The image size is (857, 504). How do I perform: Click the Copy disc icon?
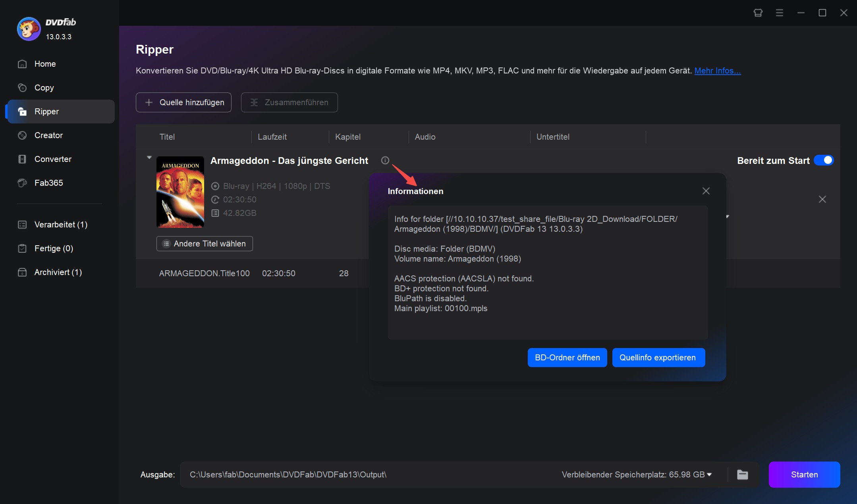[22, 88]
